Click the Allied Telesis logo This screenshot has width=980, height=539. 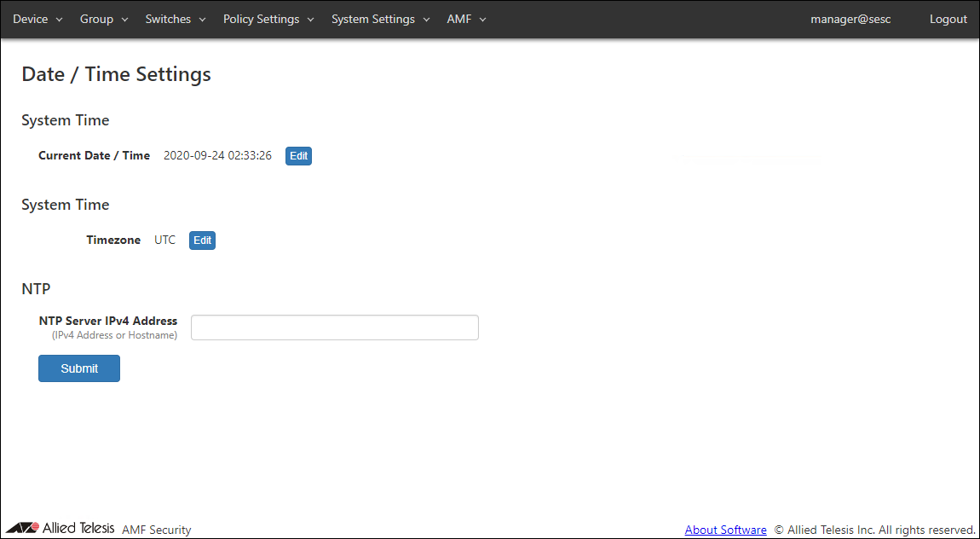(x=61, y=528)
